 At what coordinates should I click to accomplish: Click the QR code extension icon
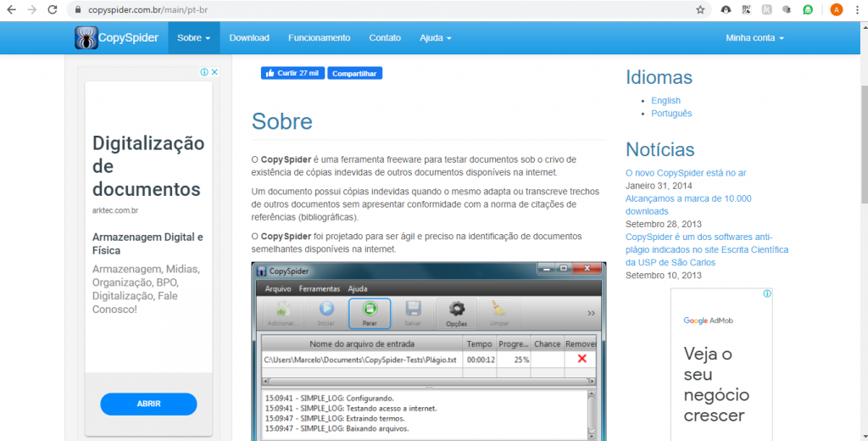point(746,9)
